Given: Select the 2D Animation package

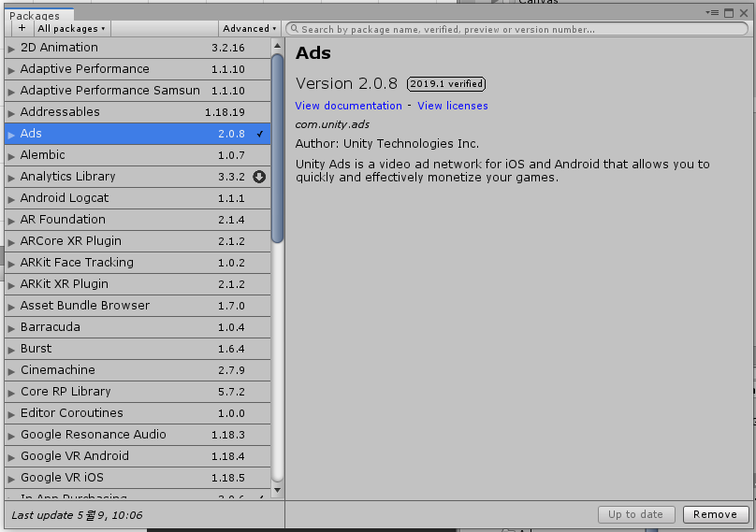Looking at the screenshot, I should click(138, 48).
